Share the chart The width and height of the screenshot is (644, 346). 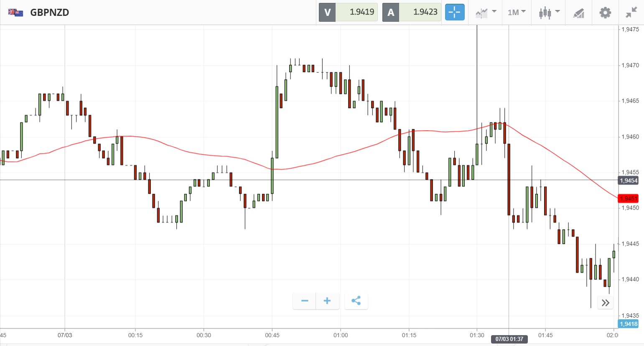click(x=356, y=301)
